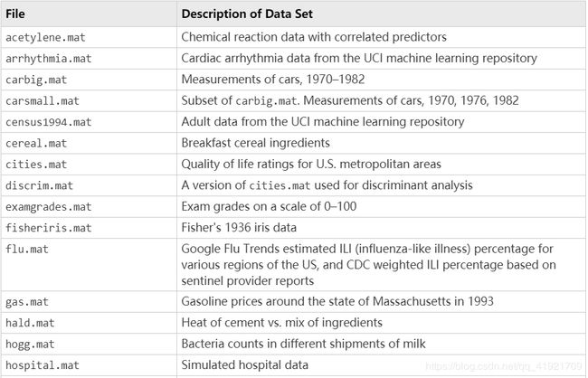This screenshot has height=378, width=588.
Task: Select fisheriris.mat file name
Action: [48, 228]
